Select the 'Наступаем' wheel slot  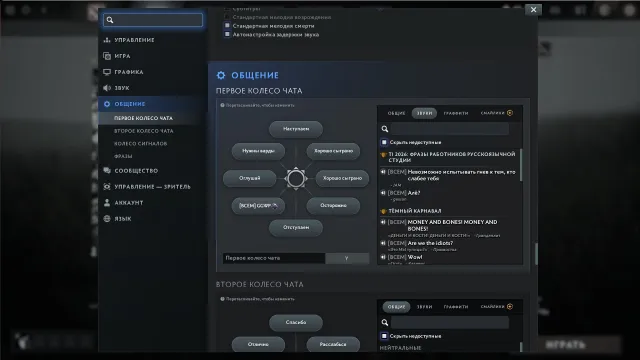pyautogui.click(x=296, y=129)
